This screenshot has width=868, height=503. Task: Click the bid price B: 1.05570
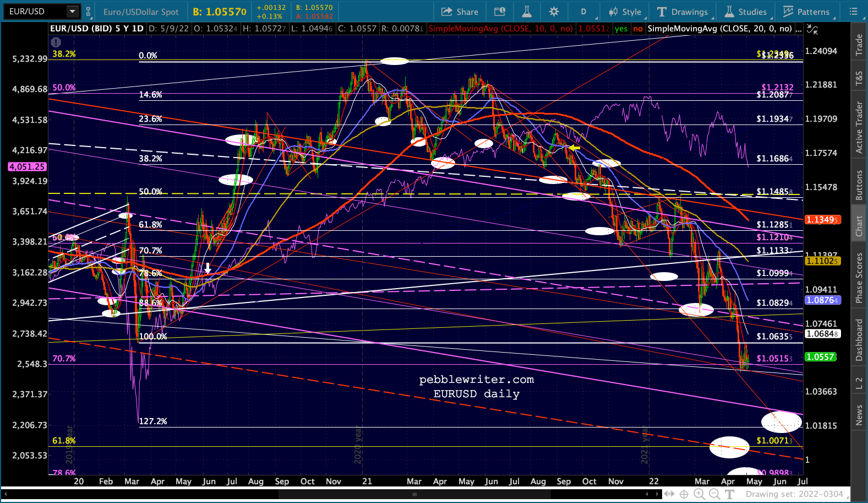[x=220, y=12]
